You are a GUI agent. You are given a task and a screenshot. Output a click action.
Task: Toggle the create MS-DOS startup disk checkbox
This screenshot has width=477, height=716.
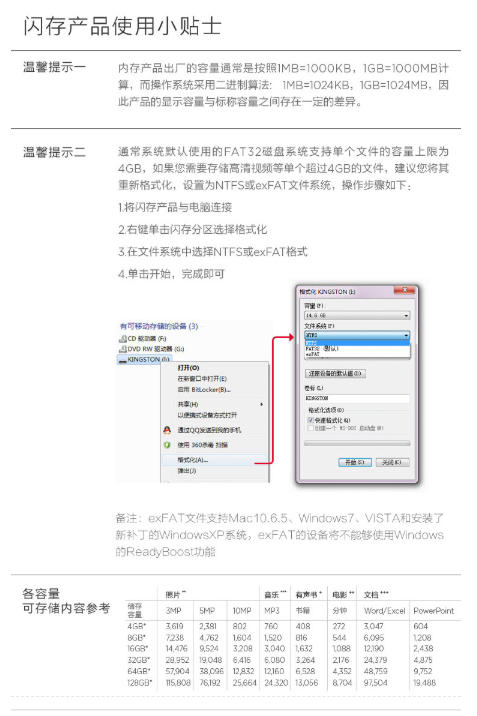click(311, 428)
